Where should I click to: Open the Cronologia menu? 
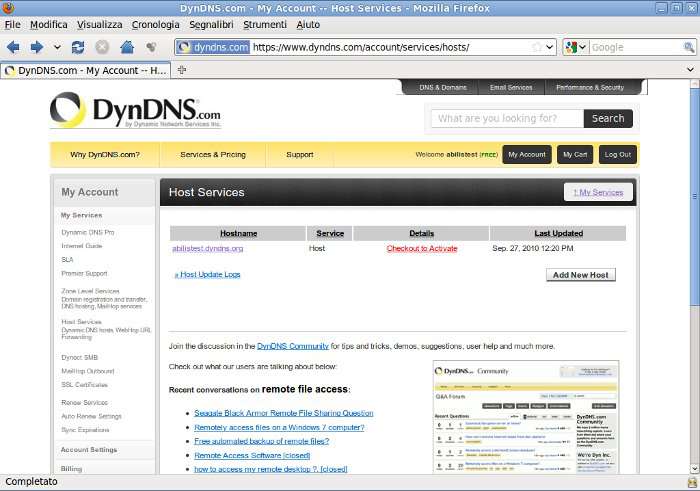click(155, 24)
